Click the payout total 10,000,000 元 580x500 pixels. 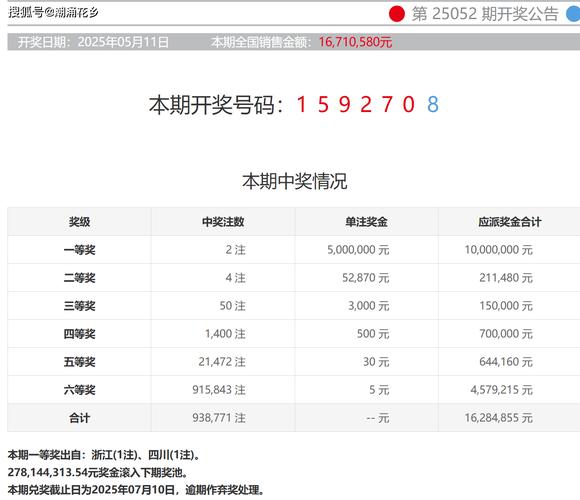tap(499, 250)
